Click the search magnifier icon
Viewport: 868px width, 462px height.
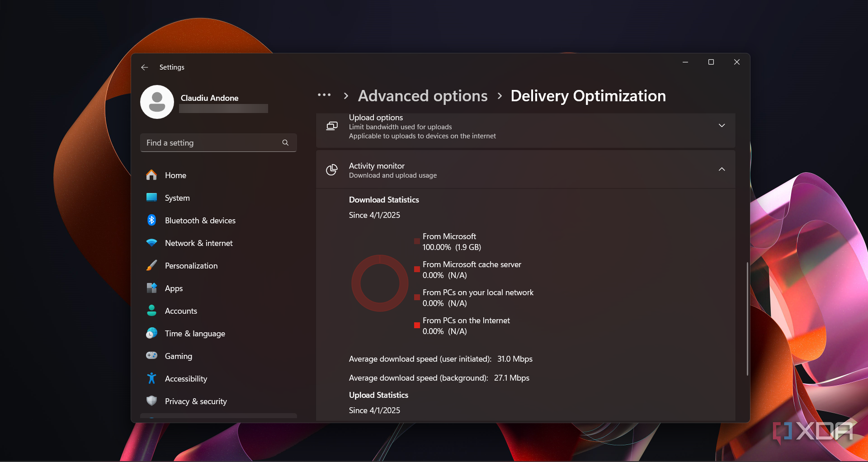click(x=285, y=143)
